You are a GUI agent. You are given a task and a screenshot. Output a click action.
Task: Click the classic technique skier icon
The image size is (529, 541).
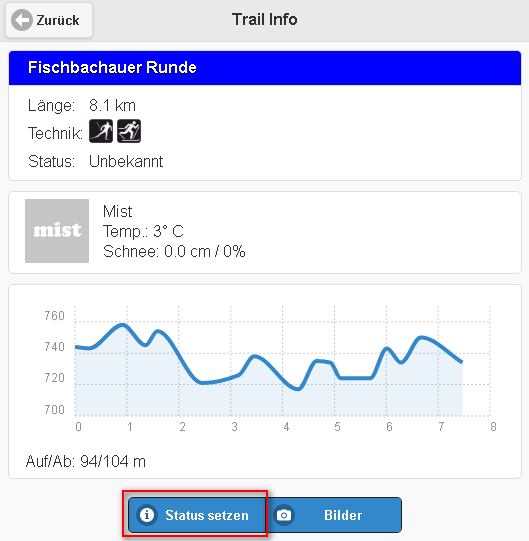[129, 131]
